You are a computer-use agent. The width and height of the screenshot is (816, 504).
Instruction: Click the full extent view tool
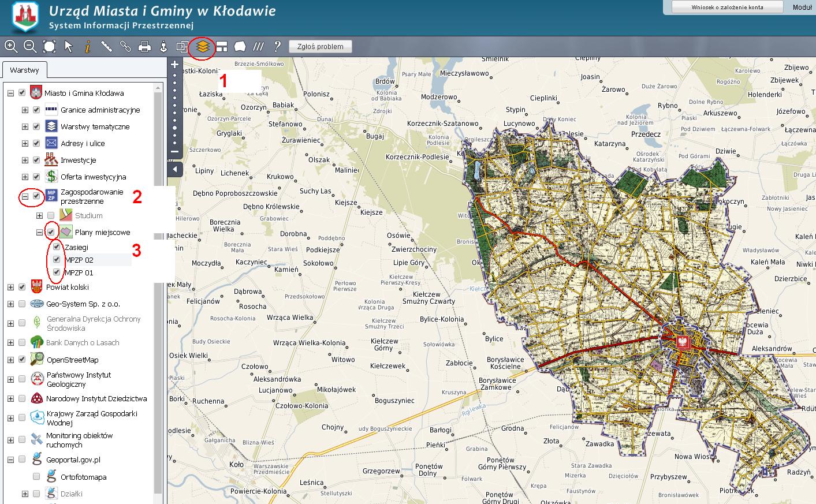tap(50, 47)
